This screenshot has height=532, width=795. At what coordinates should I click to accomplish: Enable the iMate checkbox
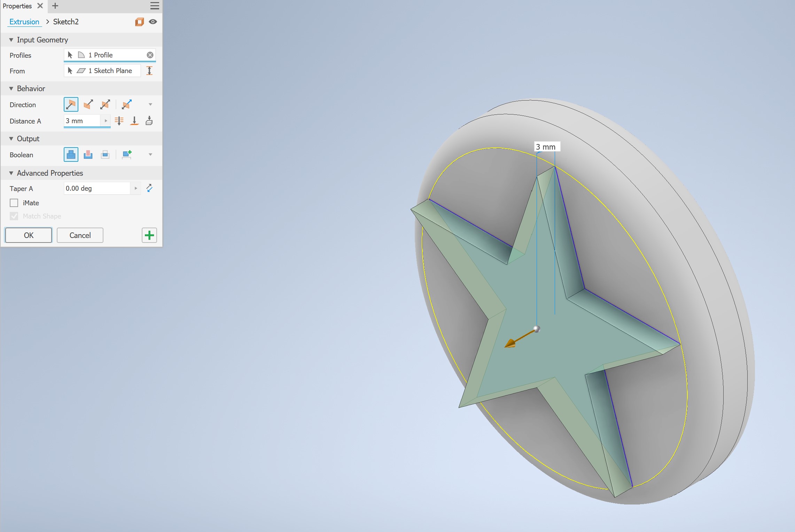tap(14, 203)
